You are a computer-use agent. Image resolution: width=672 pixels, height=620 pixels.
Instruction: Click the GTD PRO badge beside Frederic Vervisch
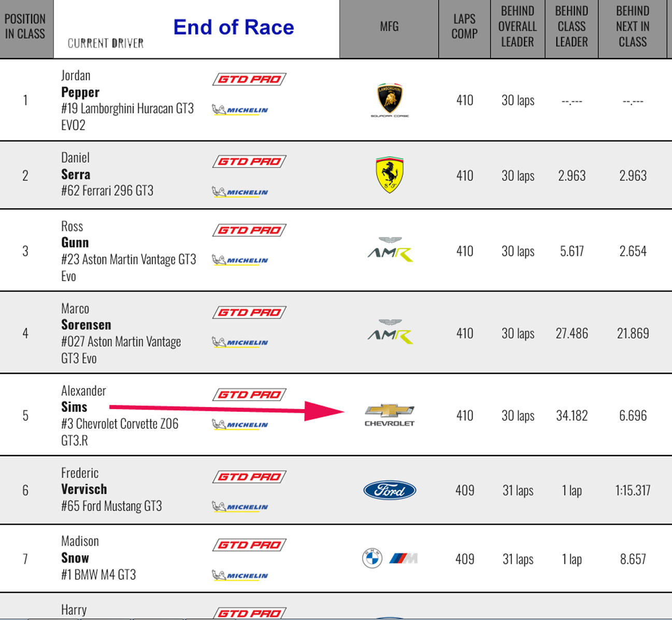tap(249, 477)
